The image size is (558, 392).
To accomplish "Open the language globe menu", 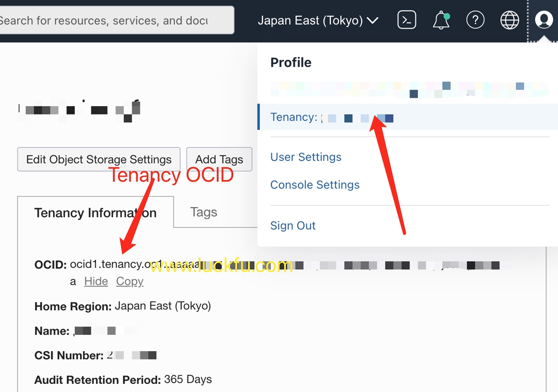I will (509, 20).
